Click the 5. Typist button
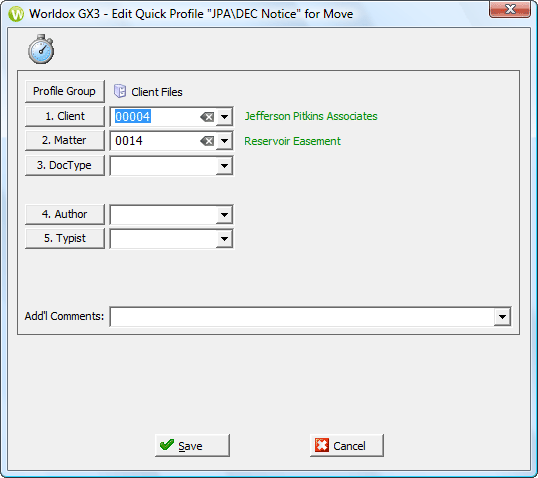This screenshot has width=538, height=478. click(65, 238)
